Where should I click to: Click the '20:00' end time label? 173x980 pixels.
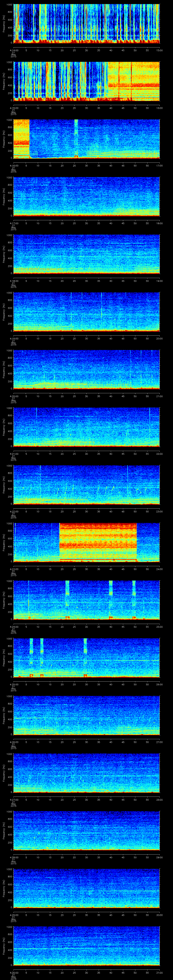pos(160,339)
